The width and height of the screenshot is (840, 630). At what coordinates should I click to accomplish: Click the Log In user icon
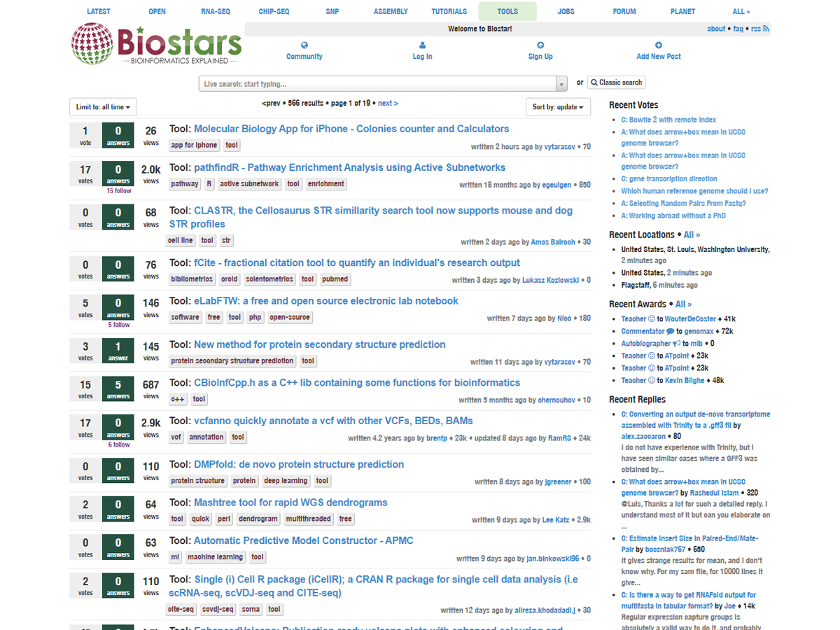(422, 45)
